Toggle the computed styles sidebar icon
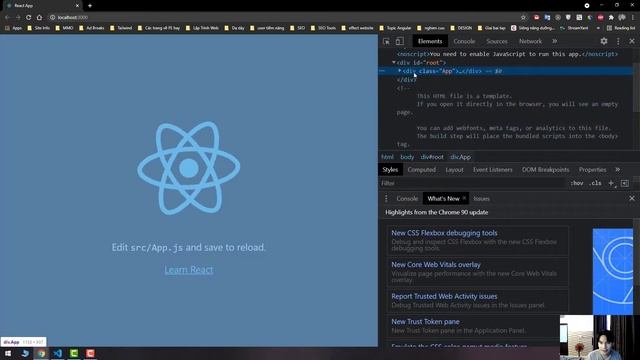The image size is (640, 360). pyautogui.click(x=625, y=183)
